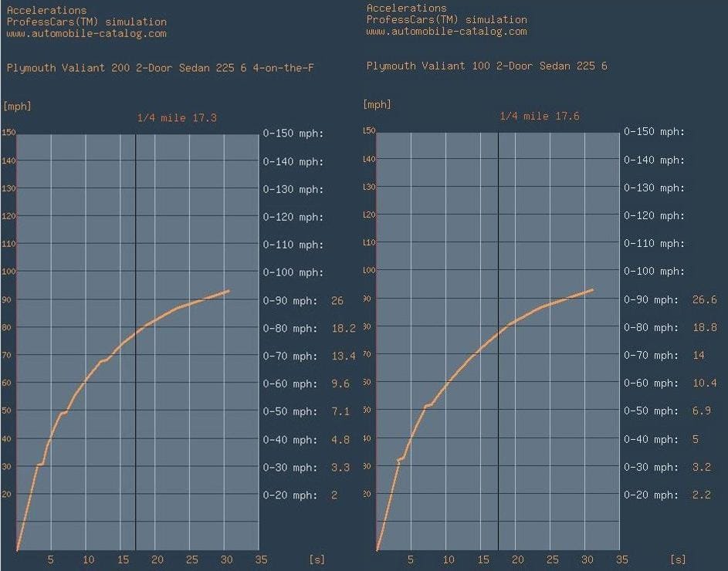Select Valiant 100's 0-40 mph value 5
728x571 pixels.
[695, 439]
